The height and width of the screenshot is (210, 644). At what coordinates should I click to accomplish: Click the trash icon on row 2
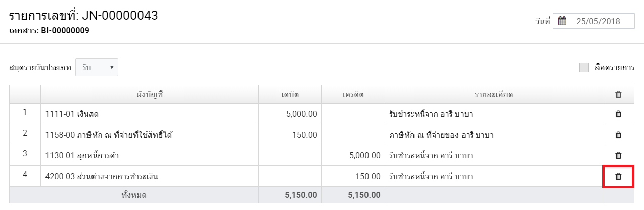[x=618, y=135]
